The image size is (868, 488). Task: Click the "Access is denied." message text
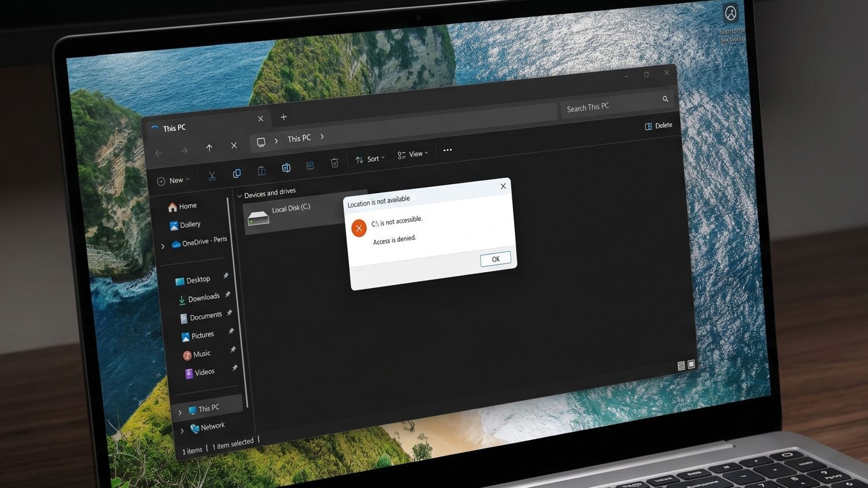click(394, 240)
